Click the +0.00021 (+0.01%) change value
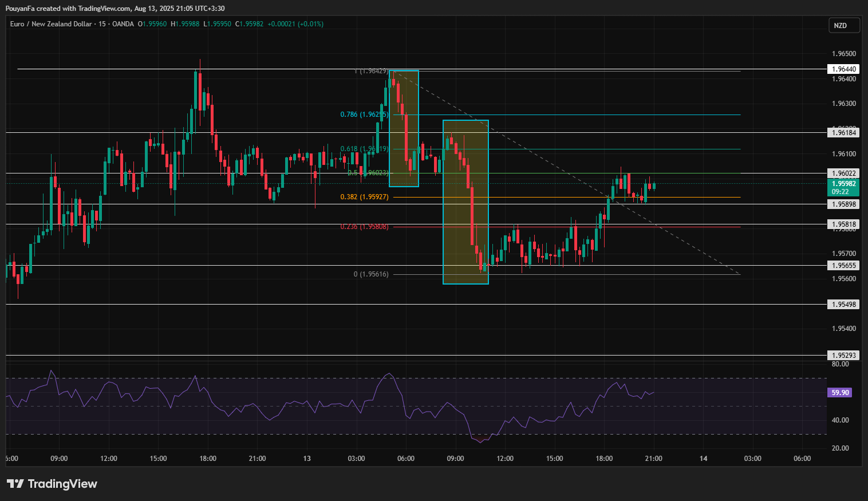 [295, 24]
